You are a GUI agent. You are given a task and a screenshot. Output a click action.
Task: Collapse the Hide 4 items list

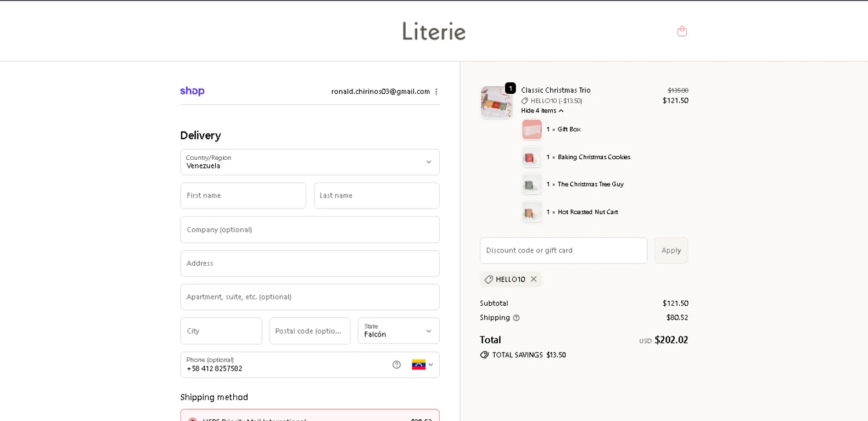(542, 111)
